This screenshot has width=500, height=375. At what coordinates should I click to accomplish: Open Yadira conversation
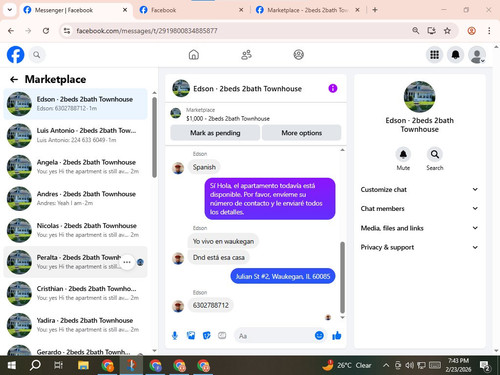[x=75, y=325]
